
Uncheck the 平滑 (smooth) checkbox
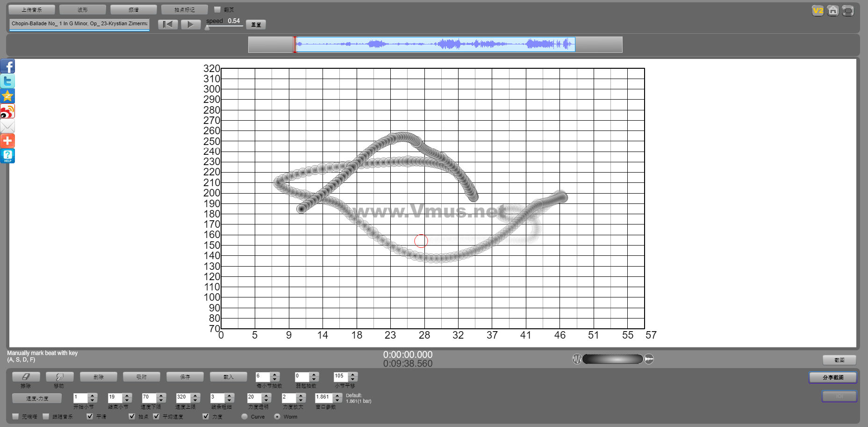tap(90, 416)
